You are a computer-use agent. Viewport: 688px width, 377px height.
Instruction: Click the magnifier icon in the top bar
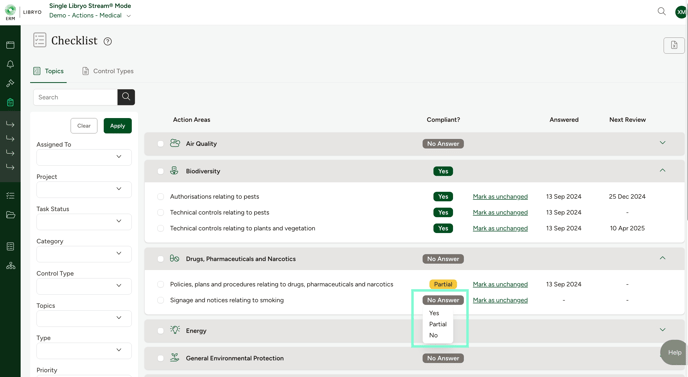pos(661,11)
